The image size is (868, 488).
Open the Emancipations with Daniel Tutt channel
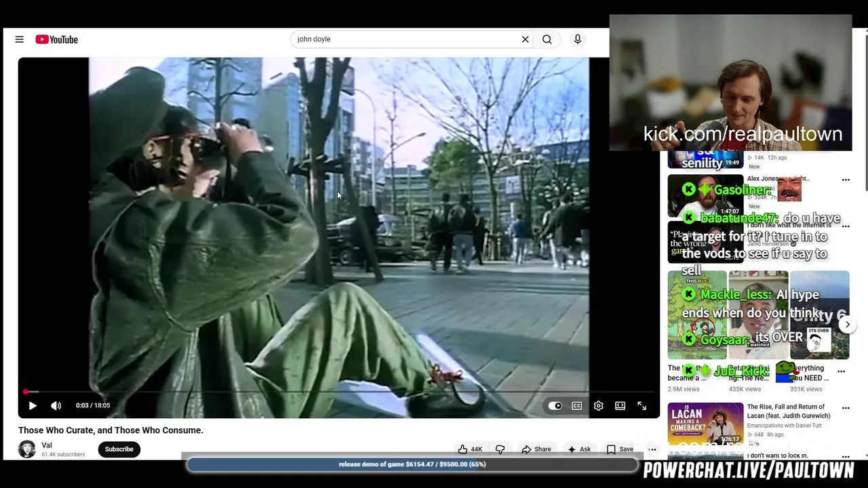(785, 426)
